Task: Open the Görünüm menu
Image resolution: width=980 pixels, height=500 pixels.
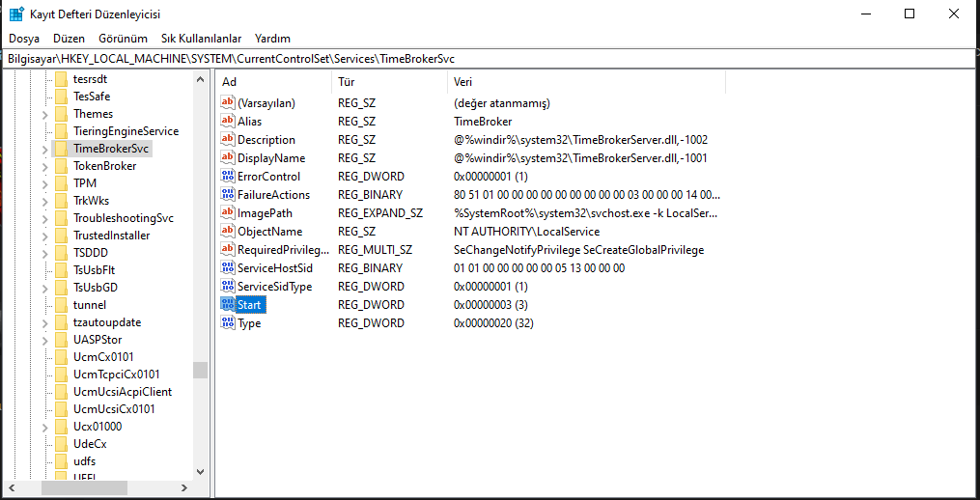Action: click(124, 38)
